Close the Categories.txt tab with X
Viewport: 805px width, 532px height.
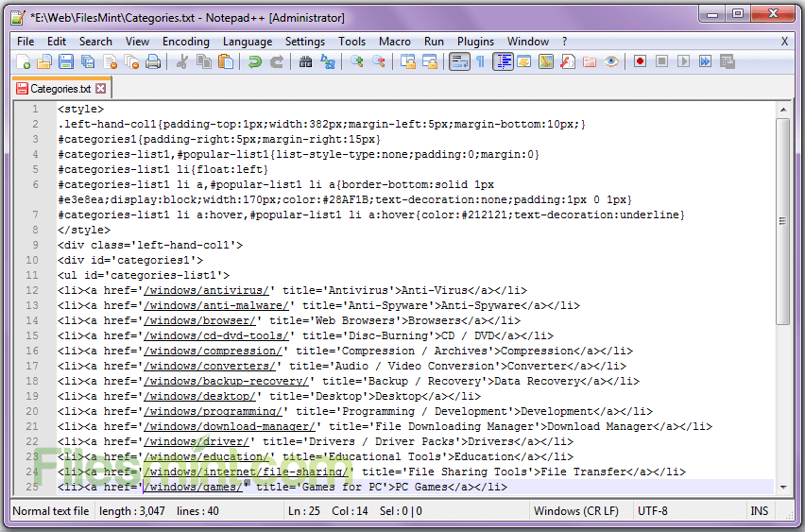coord(101,89)
